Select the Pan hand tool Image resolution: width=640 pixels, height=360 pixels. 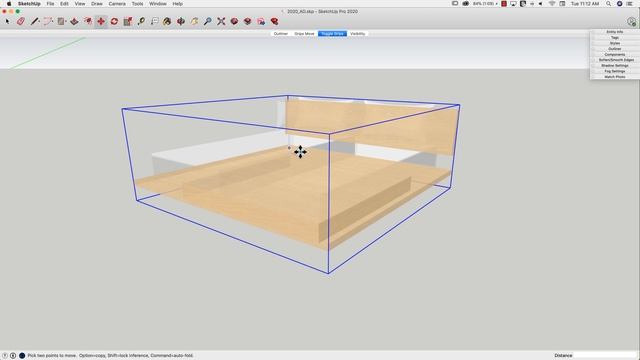(194, 21)
